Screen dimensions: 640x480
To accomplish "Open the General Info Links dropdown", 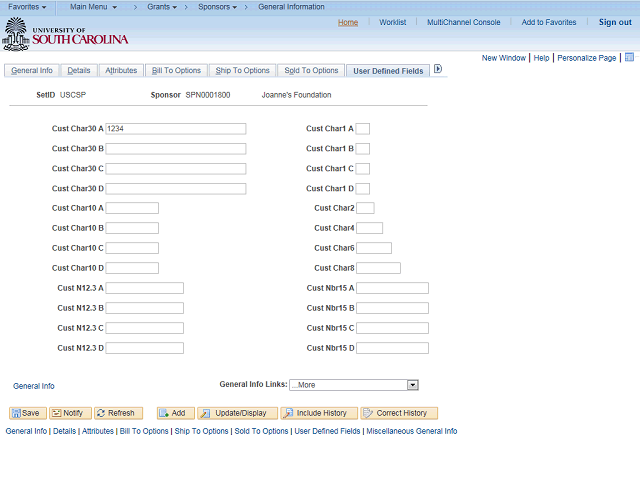I will coord(354,385).
